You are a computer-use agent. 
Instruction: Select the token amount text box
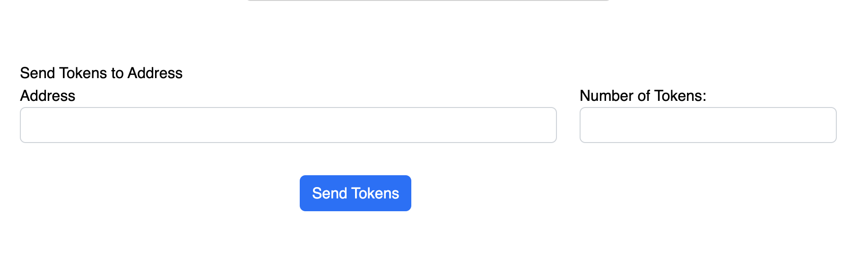[708, 125]
